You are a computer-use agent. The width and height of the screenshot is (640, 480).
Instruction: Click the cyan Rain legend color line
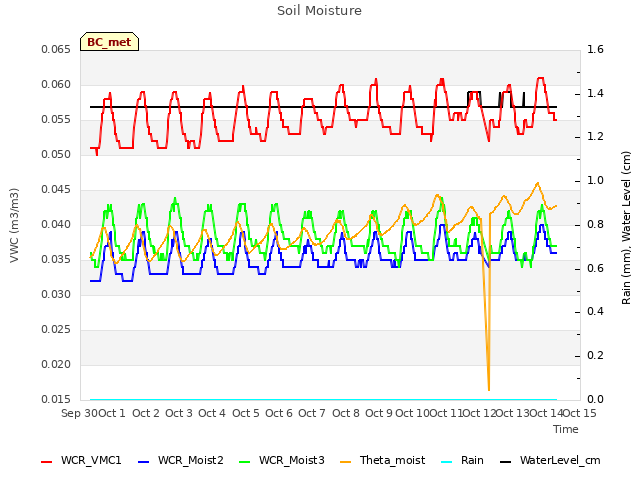447,462
